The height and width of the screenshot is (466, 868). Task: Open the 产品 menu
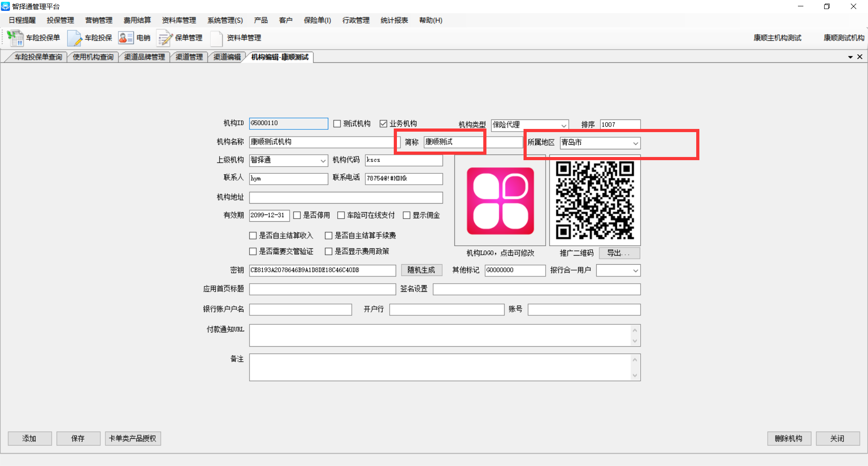261,20
